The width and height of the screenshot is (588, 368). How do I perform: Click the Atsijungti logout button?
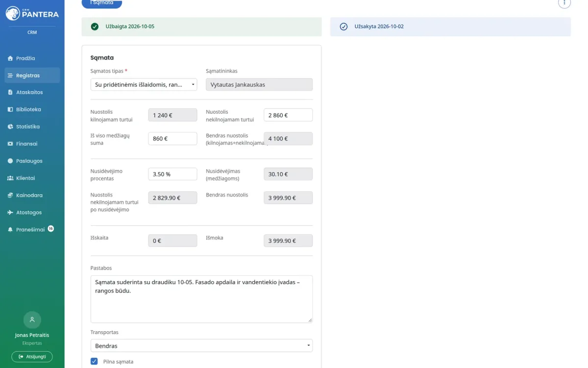pyautogui.click(x=32, y=357)
